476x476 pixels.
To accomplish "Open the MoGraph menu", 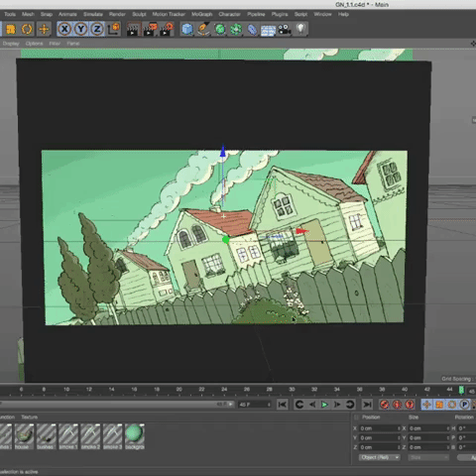I will click(x=201, y=14).
